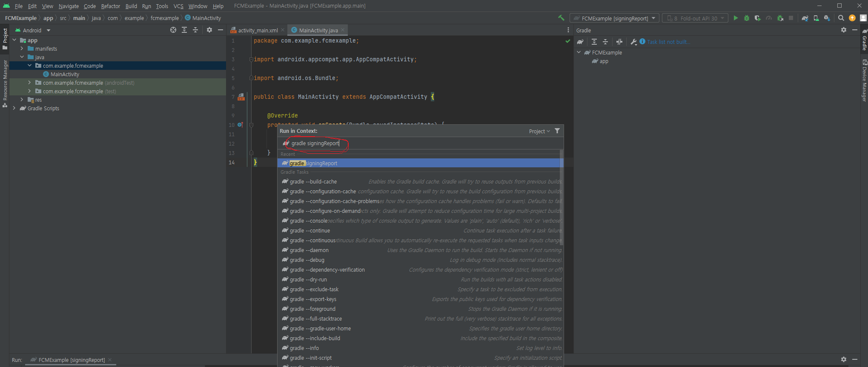Viewport: 868px width, 367px height.
Task: Close FCMExample [signingReport] run tab
Action: click(x=110, y=360)
